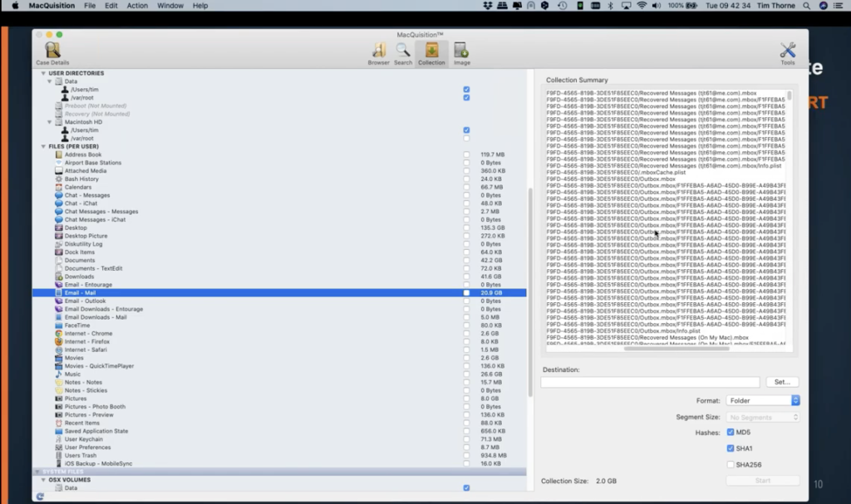Select the Music note icon
Viewport: 851px width, 504px height.
pos(59,374)
